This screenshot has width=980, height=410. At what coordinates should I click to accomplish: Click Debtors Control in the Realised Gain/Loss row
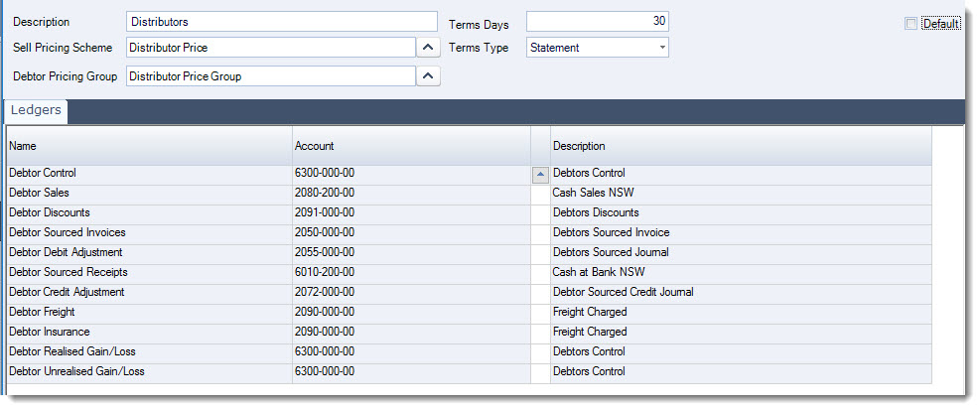[x=589, y=351]
